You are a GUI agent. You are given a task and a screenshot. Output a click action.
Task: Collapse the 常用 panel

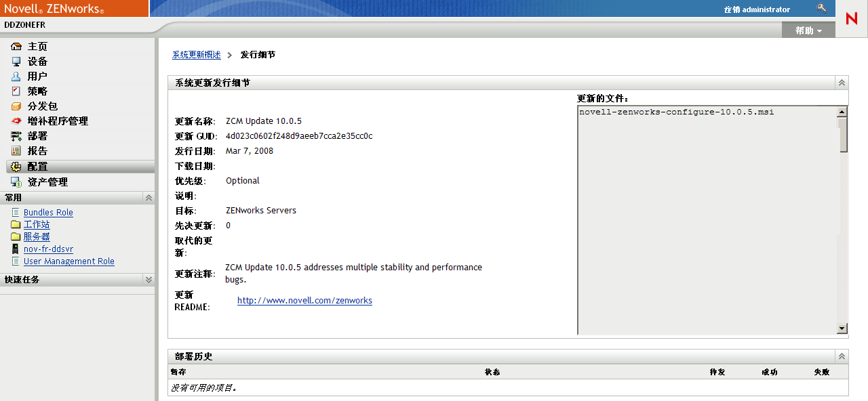149,198
